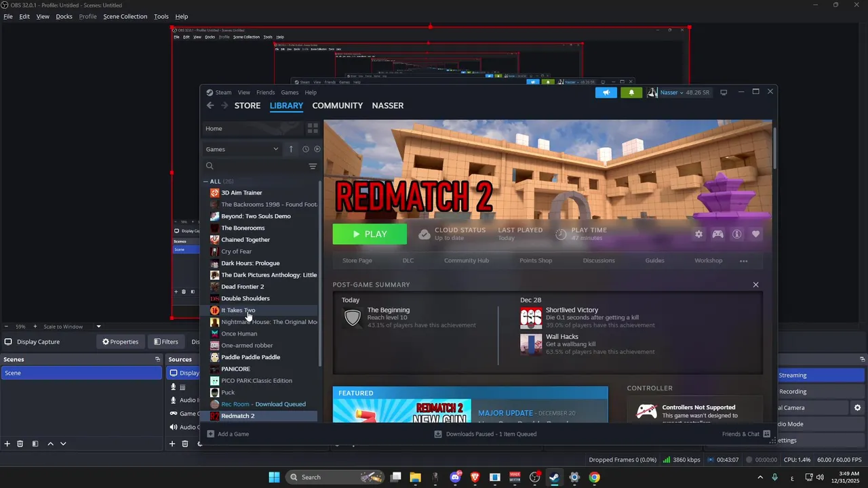Click the Steam Big Picture monitor icon
The height and width of the screenshot is (488, 868).
[x=724, y=92]
